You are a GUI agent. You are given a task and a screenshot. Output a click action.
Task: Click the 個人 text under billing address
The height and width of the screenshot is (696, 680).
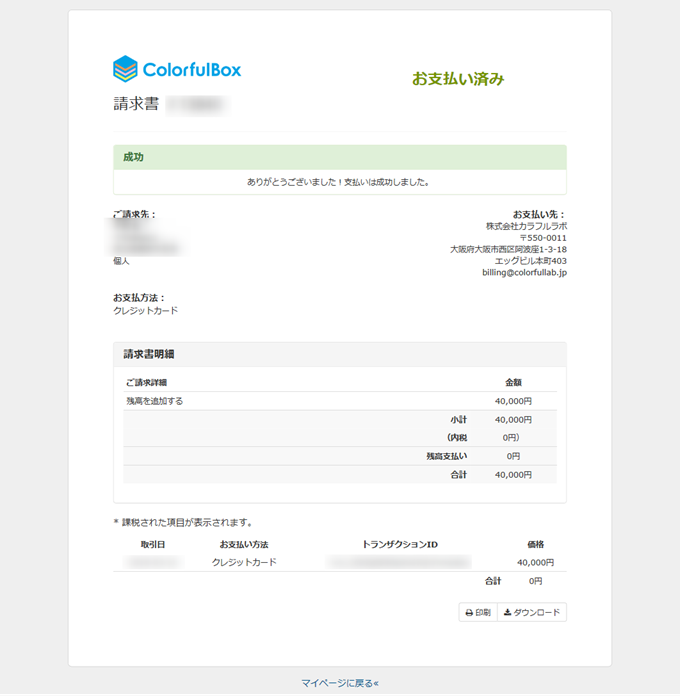pyautogui.click(x=121, y=261)
